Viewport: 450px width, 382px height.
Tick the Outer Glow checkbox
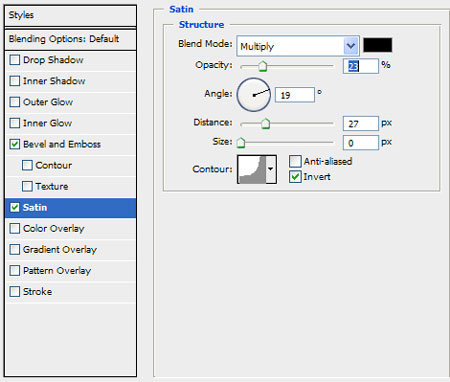(x=15, y=102)
